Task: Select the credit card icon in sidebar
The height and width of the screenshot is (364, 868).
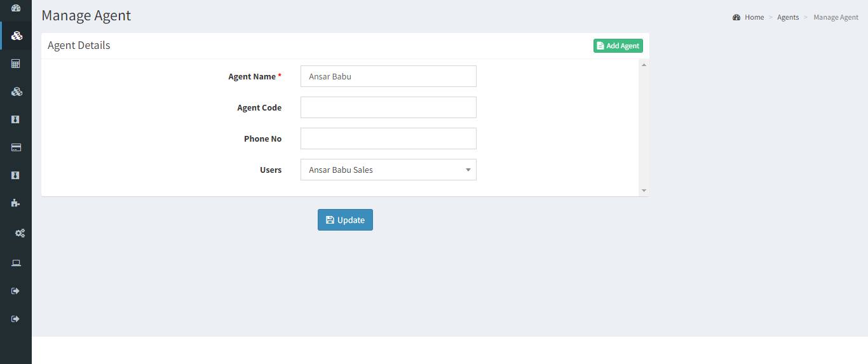Action: coord(16,147)
